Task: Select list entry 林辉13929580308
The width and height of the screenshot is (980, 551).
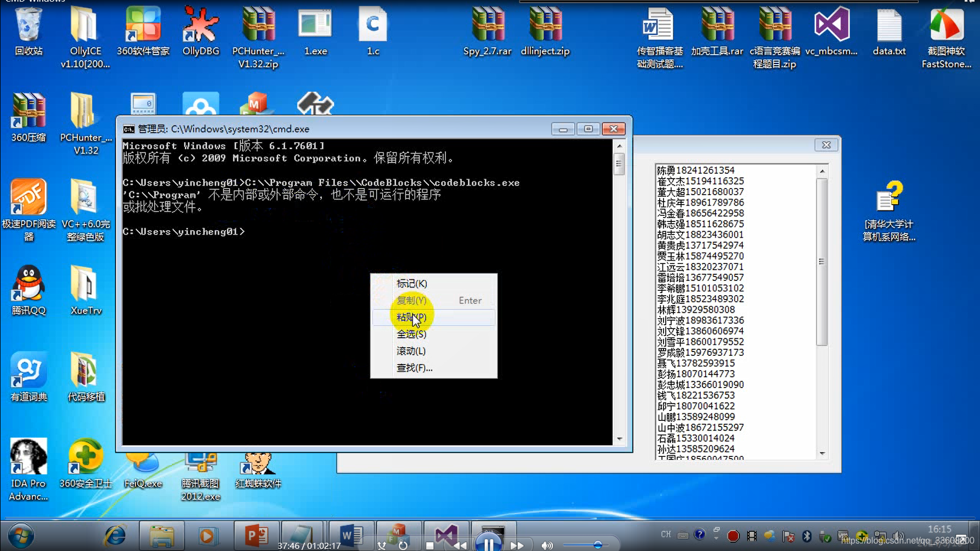Action: click(695, 310)
